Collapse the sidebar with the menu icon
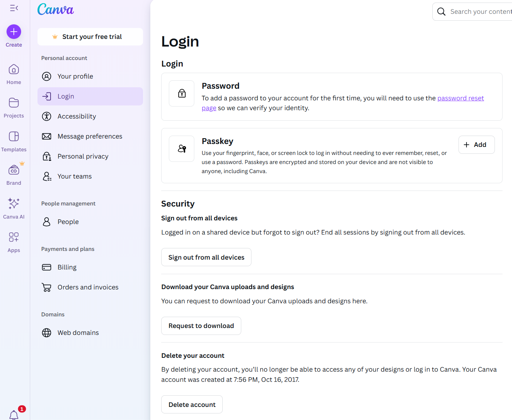Image resolution: width=512 pixels, height=420 pixels. click(14, 8)
